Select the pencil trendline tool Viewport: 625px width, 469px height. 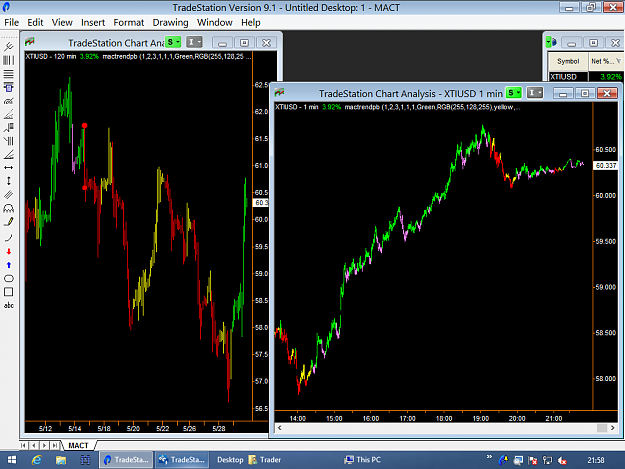pos(8,222)
